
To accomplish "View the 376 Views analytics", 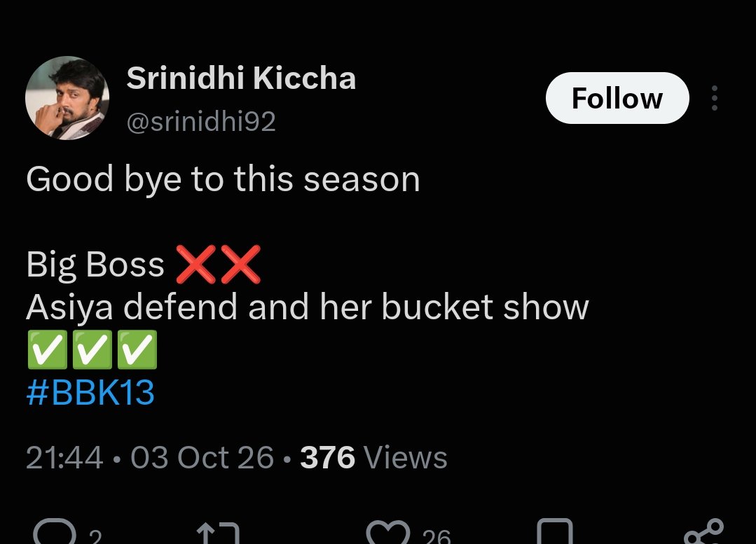I will (x=373, y=457).
